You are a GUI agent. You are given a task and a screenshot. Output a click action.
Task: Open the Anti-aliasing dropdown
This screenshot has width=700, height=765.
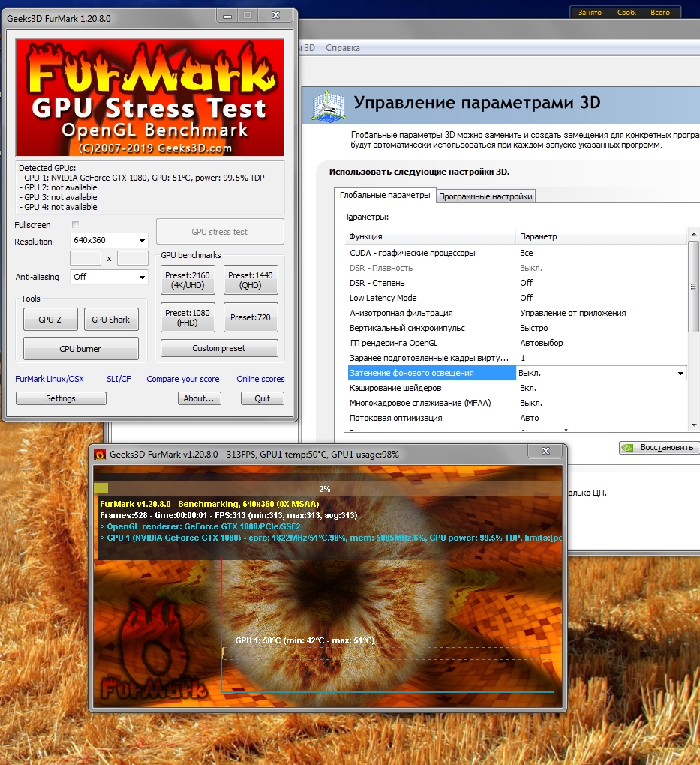[x=109, y=277]
